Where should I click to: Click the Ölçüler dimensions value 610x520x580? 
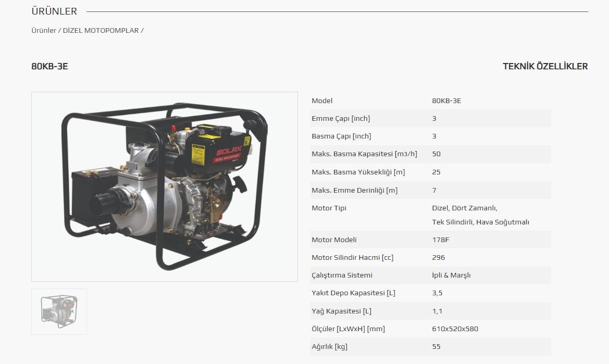(x=455, y=329)
